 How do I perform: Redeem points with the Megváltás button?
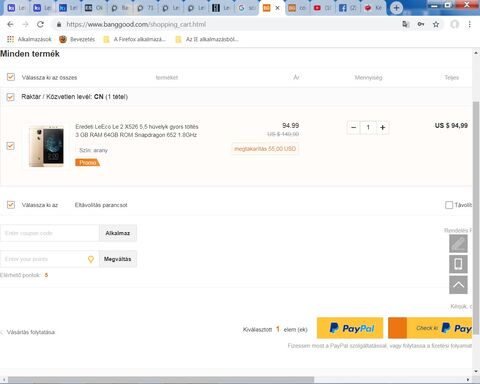click(x=118, y=259)
